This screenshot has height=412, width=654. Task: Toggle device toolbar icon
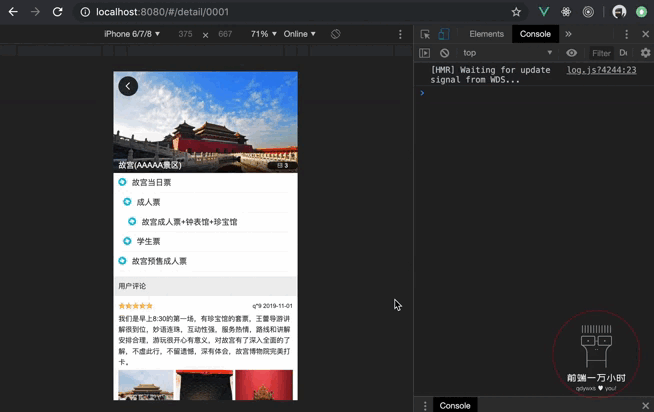[444, 34]
